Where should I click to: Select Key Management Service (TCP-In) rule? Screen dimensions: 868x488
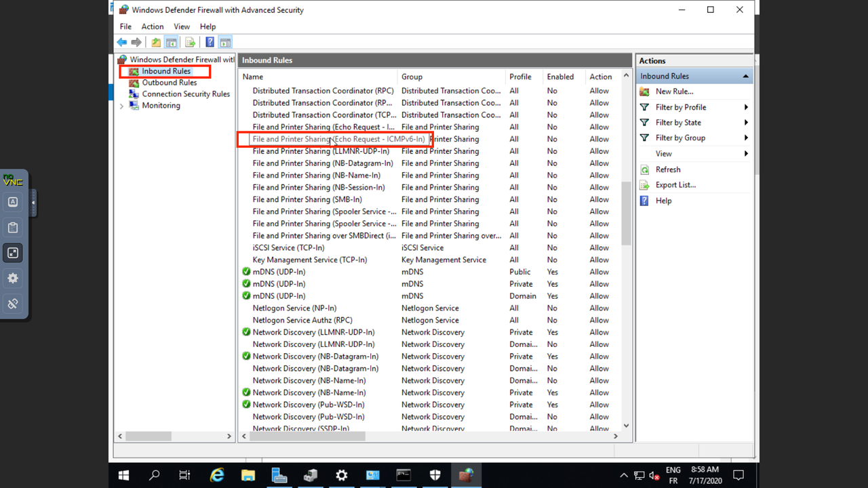click(x=310, y=260)
